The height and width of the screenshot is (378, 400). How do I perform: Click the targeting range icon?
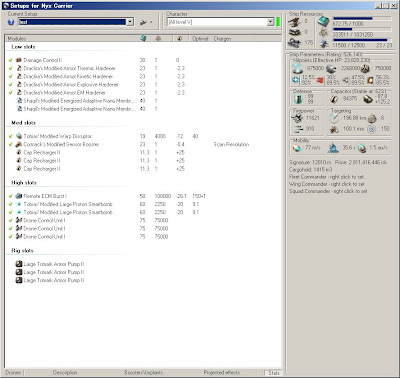334,118
